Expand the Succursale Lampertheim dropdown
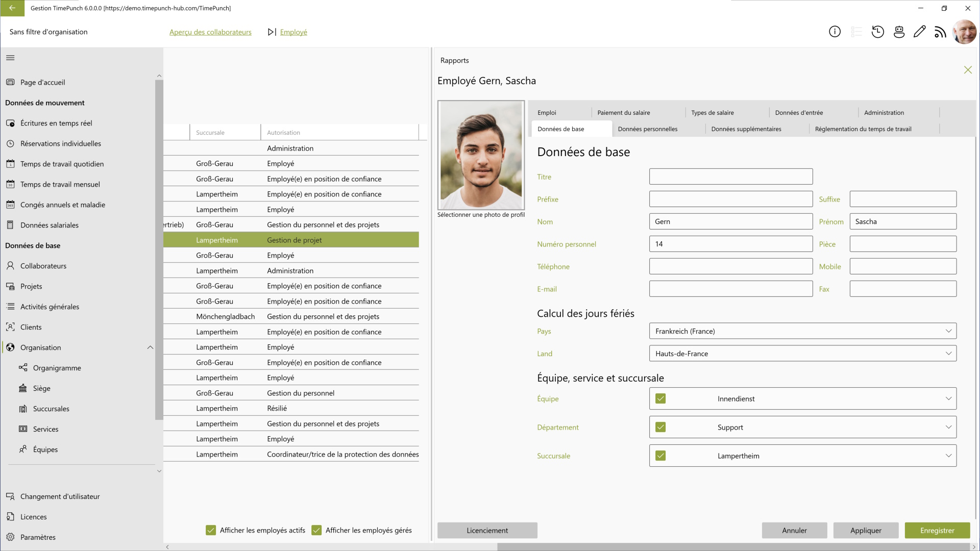The width and height of the screenshot is (980, 551). pos(948,456)
